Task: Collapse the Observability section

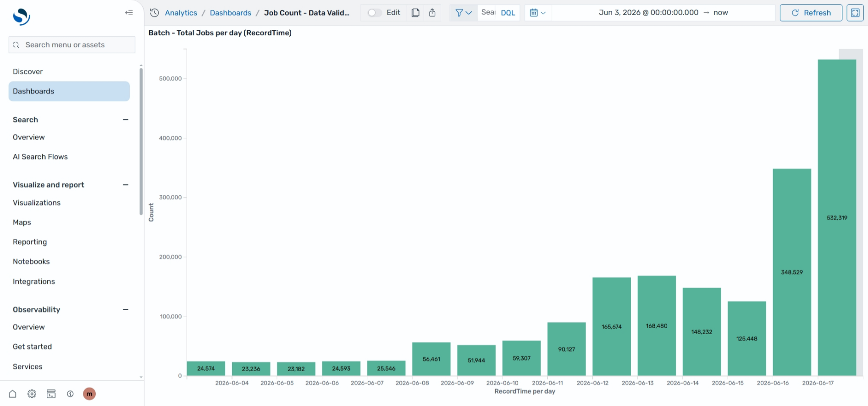Action: coord(126,309)
